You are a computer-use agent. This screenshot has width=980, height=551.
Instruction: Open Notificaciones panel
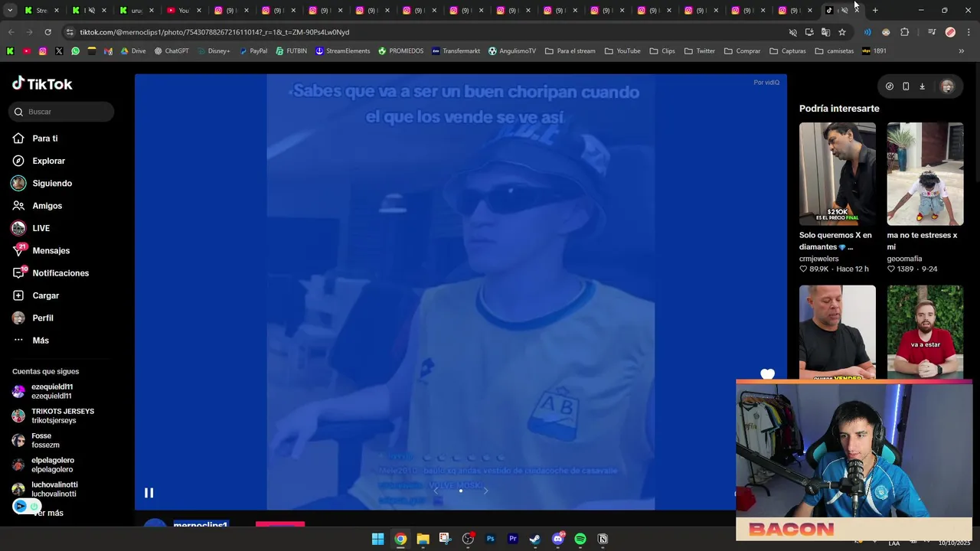coord(51,273)
